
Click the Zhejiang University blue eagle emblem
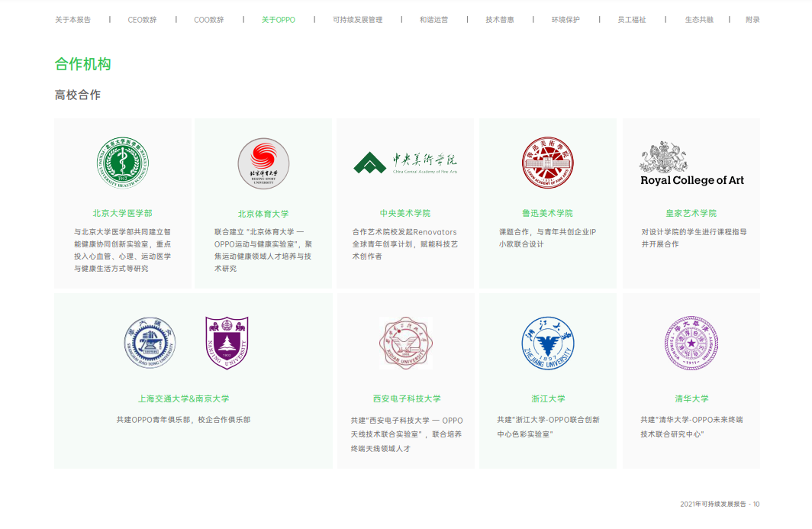(548, 343)
